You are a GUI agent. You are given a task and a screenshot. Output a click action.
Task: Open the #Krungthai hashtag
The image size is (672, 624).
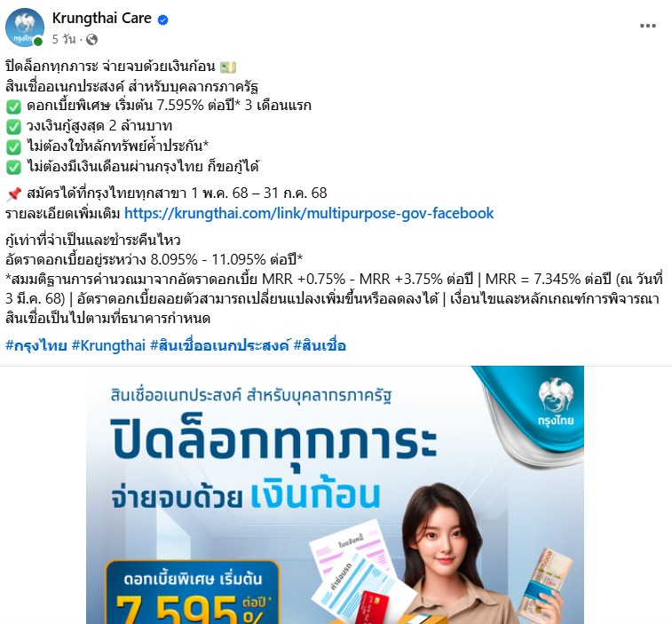[x=108, y=345]
